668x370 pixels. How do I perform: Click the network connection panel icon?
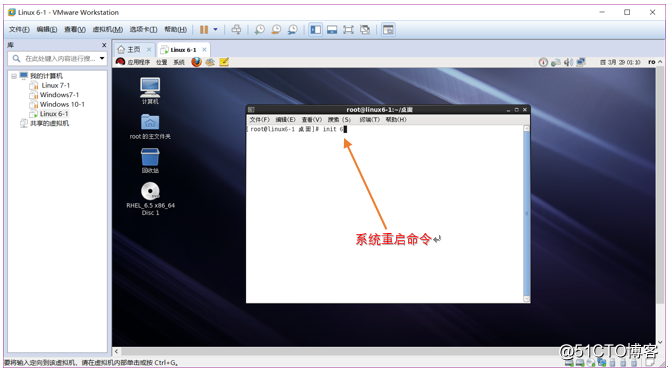tap(556, 63)
